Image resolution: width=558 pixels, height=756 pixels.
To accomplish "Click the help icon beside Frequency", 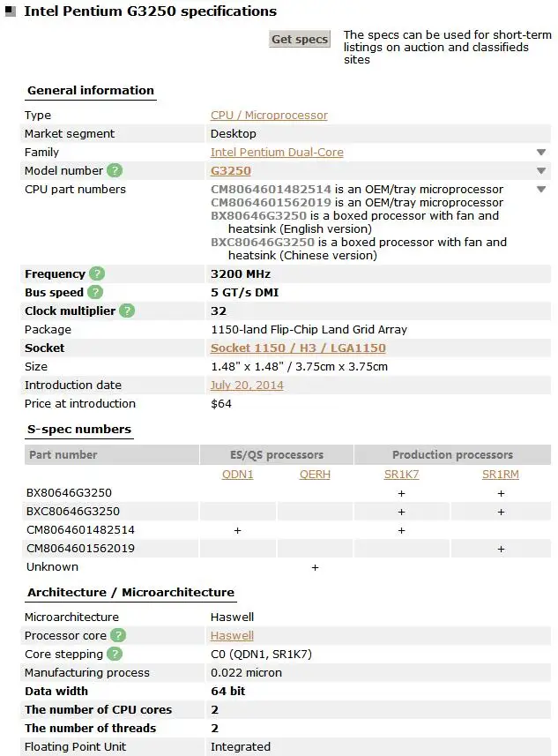I will (97, 273).
